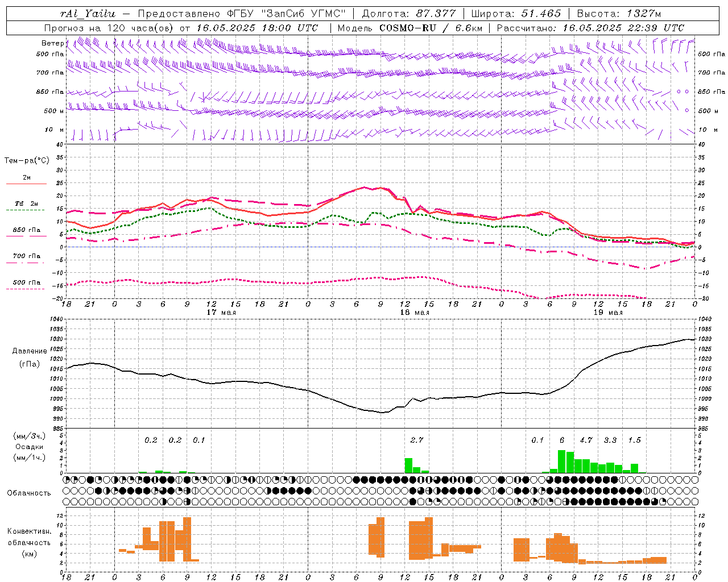Select the 3.3 precipitation total

coord(610,440)
